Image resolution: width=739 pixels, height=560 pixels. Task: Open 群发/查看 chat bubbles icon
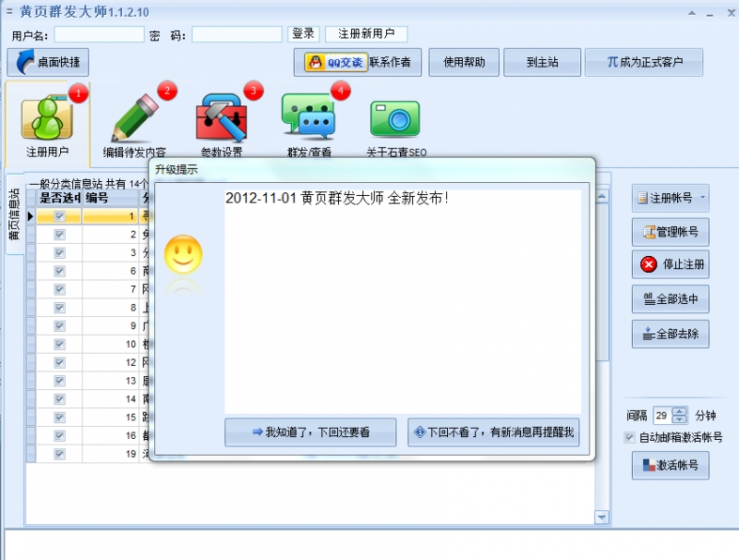point(309,118)
